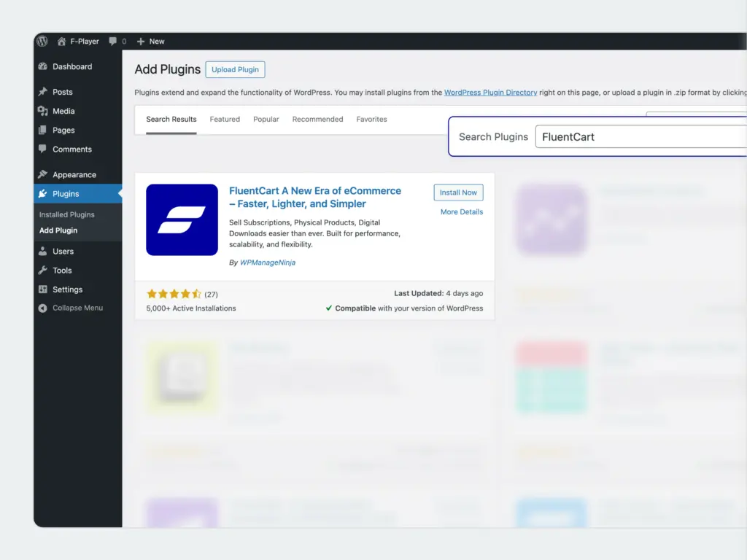Switch to the Search Results tab

tap(171, 119)
